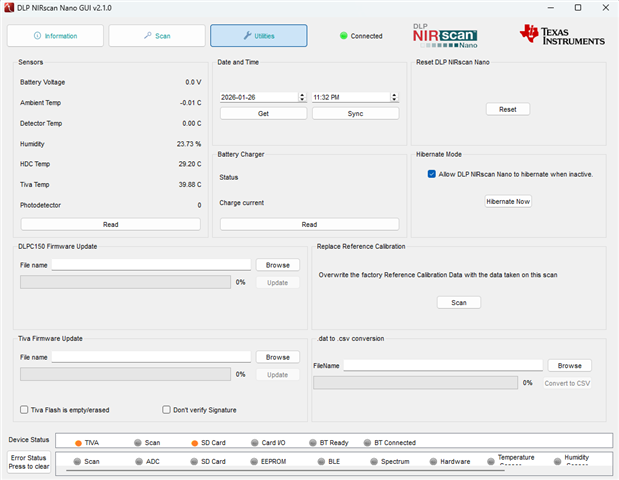Click the date field stepper arrows
619x480 pixels.
tap(302, 97)
